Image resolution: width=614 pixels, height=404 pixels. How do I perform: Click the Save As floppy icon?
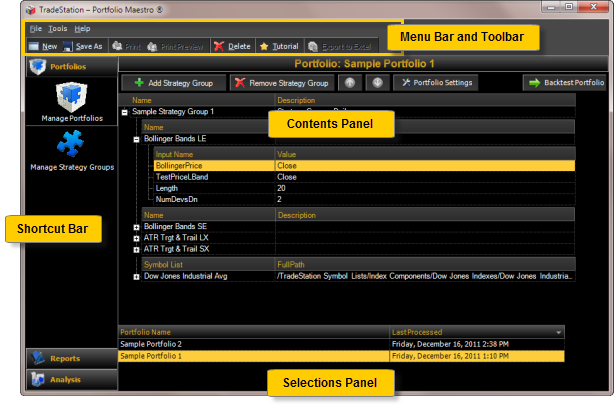pyautogui.click(x=68, y=47)
